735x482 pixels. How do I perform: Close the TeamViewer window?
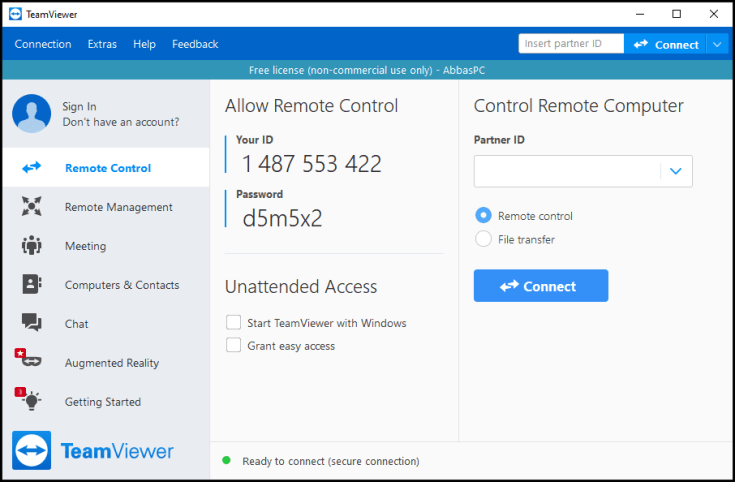pos(714,14)
